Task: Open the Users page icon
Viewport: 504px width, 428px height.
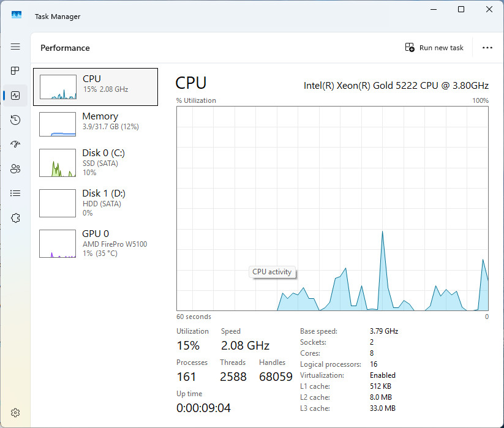Action: [15, 169]
